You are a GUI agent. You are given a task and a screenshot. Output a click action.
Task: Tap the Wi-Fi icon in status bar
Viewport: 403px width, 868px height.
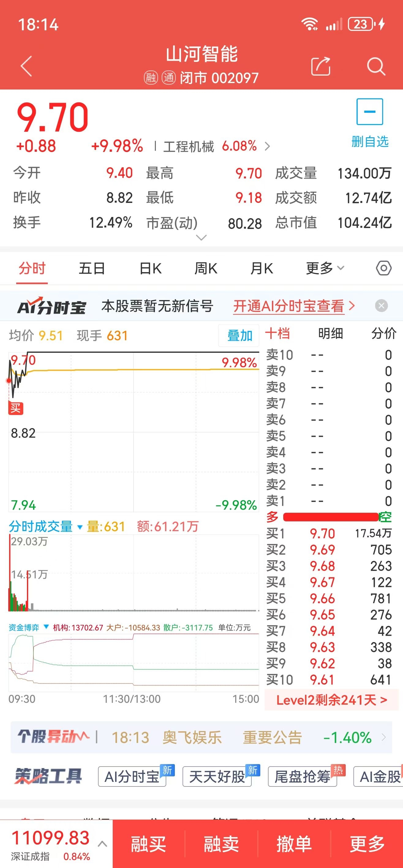point(309,24)
